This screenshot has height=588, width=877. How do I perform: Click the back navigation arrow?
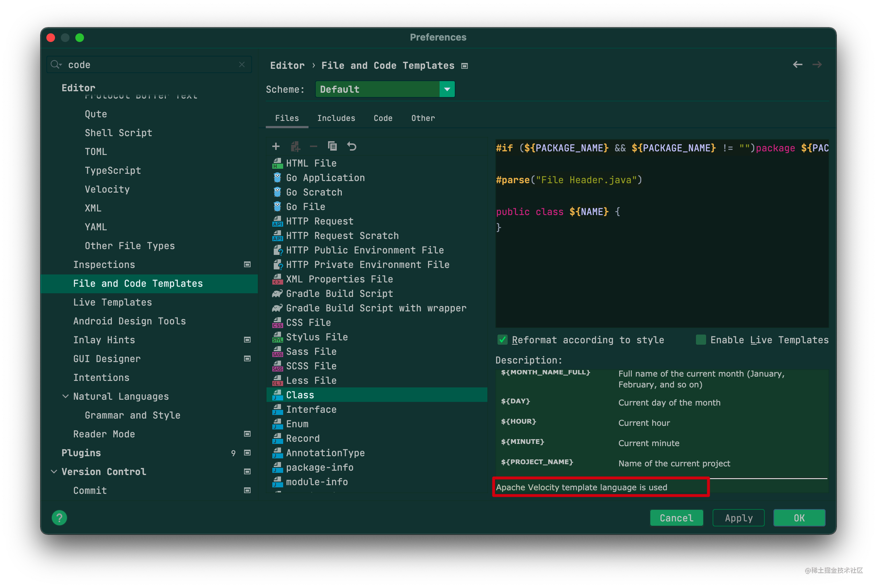[797, 64]
